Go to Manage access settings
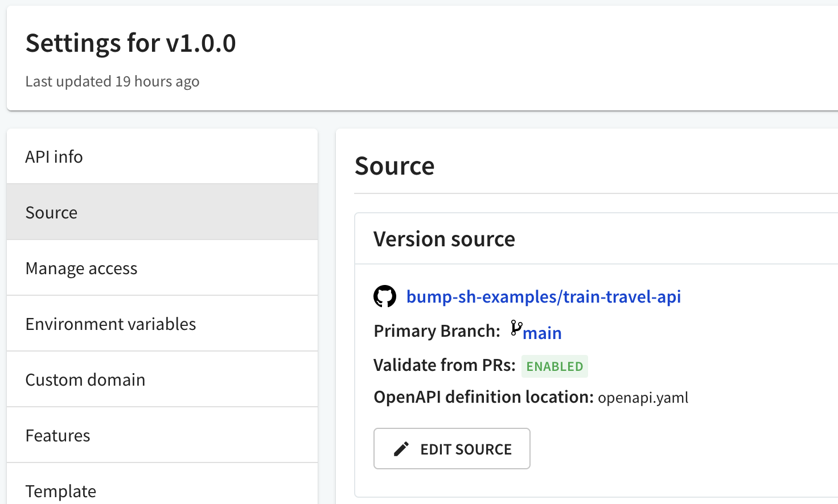The image size is (838, 504). [81, 268]
